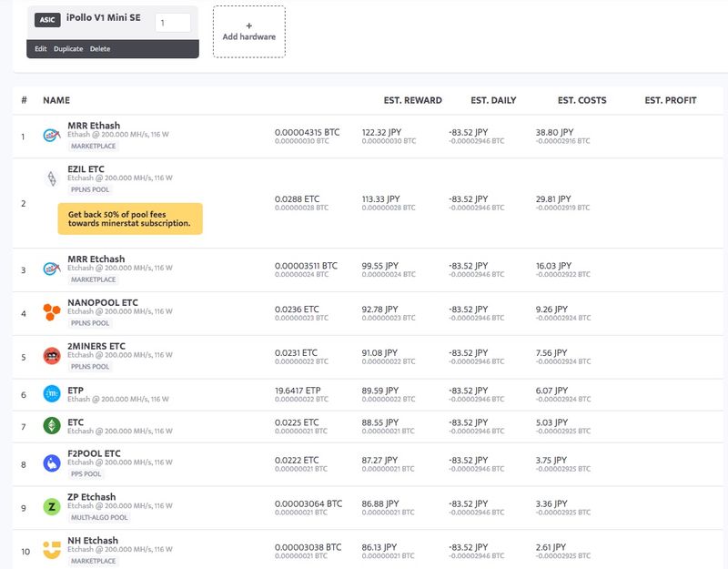Click the ETC green coin icon

click(52, 426)
